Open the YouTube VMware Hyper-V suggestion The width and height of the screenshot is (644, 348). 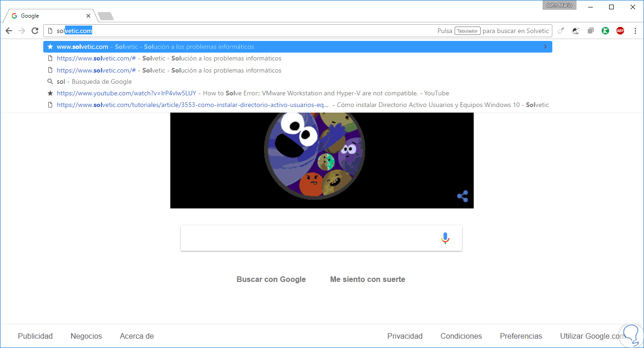pos(298,93)
